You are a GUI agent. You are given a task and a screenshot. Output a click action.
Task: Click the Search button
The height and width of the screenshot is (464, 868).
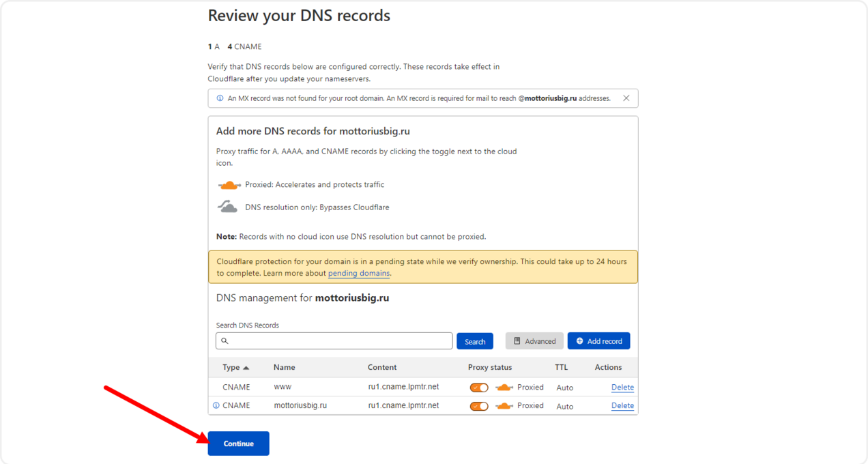point(475,341)
